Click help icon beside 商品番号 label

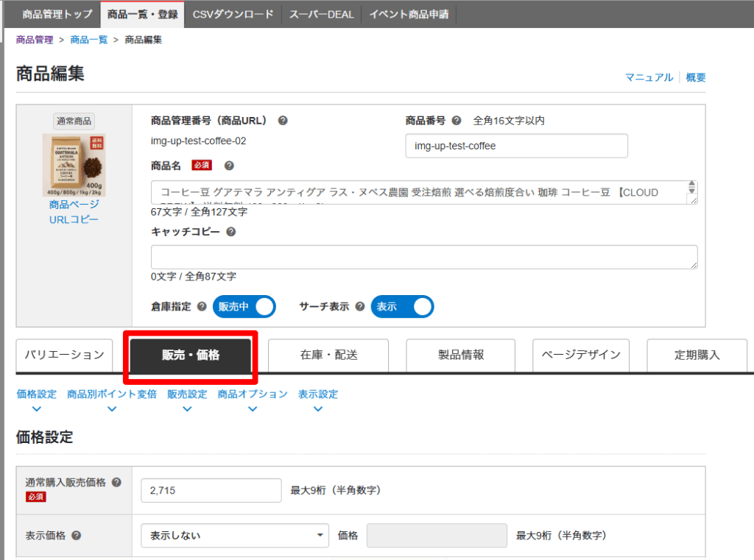(x=457, y=121)
